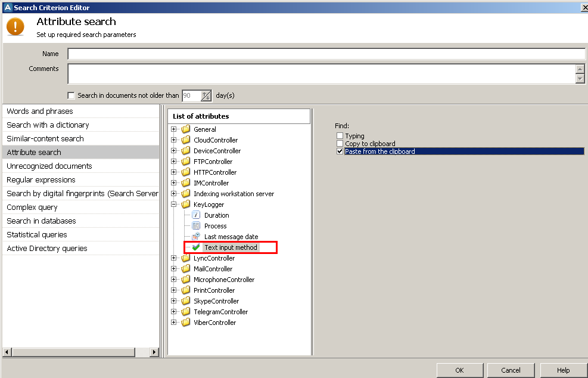Collapse the KeyLogger tree node

[x=173, y=205]
